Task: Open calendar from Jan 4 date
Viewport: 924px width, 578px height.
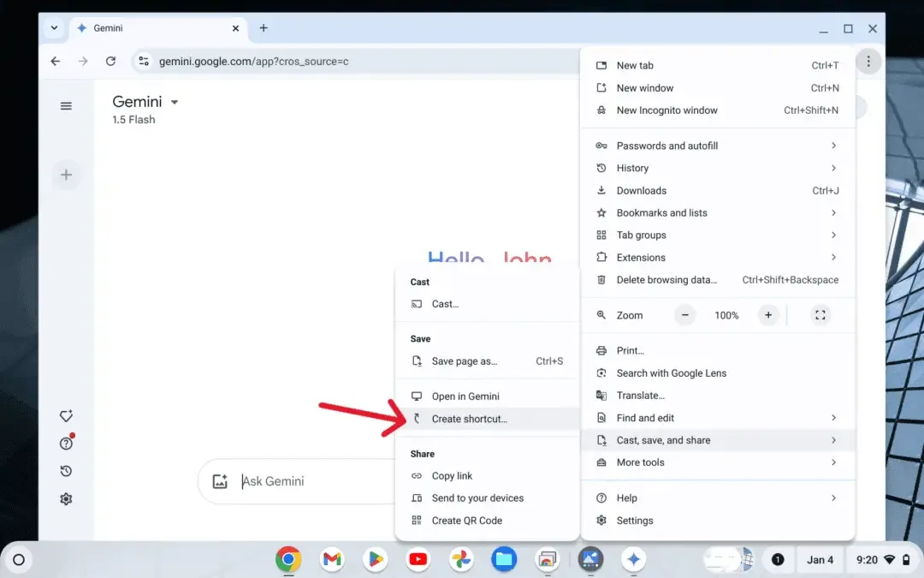Action: [820, 560]
